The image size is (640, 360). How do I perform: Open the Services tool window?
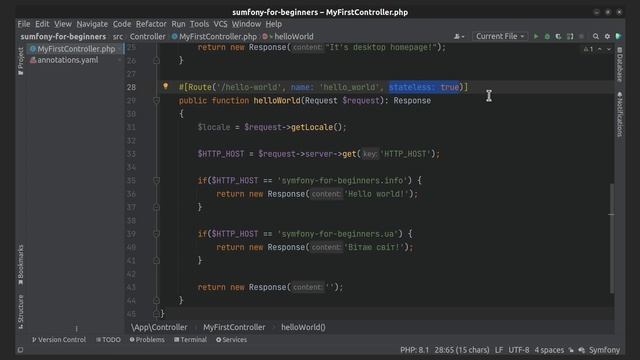231,340
